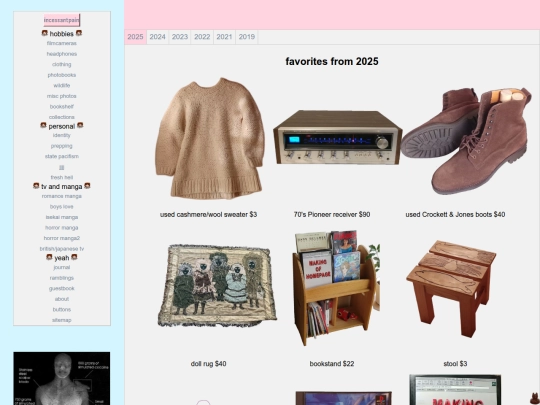Image resolution: width=540 pixels, height=405 pixels.
Task: Switch to the 2024 tab
Action: tap(158, 37)
